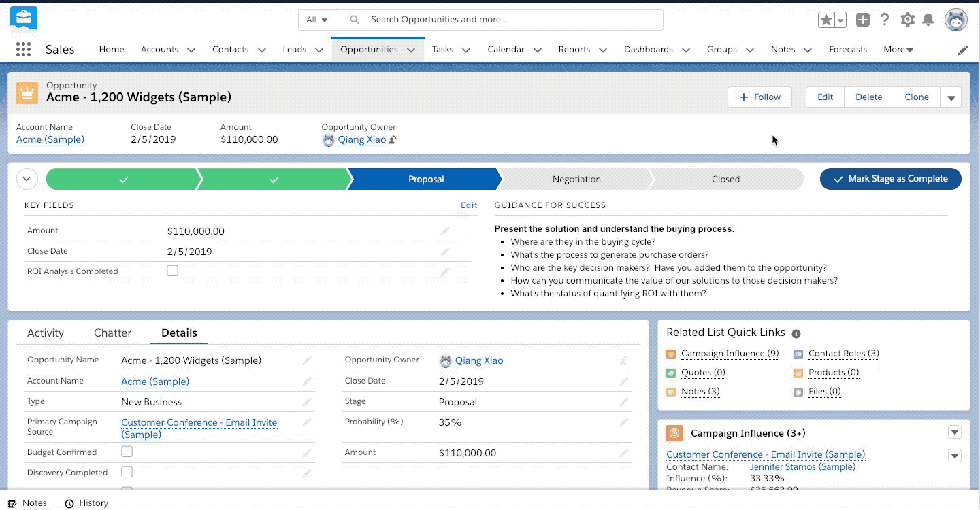Click the Campaign Influence card target icon

pos(674,433)
